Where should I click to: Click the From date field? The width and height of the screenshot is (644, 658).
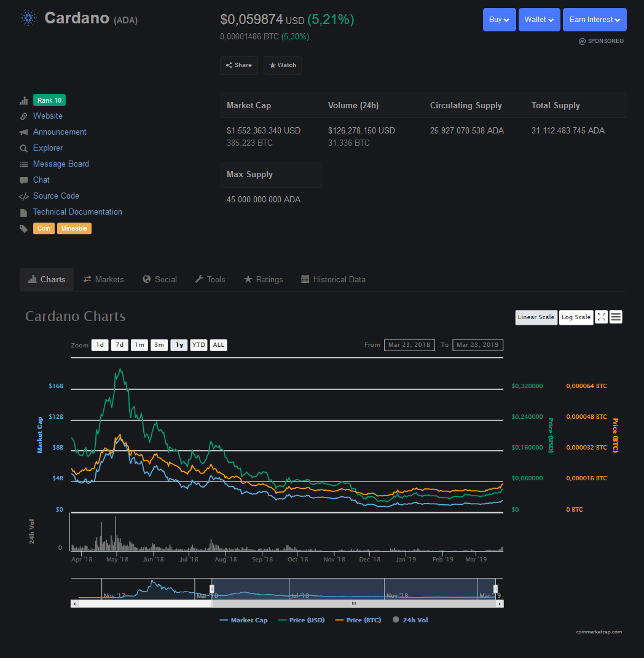pyautogui.click(x=409, y=345)
